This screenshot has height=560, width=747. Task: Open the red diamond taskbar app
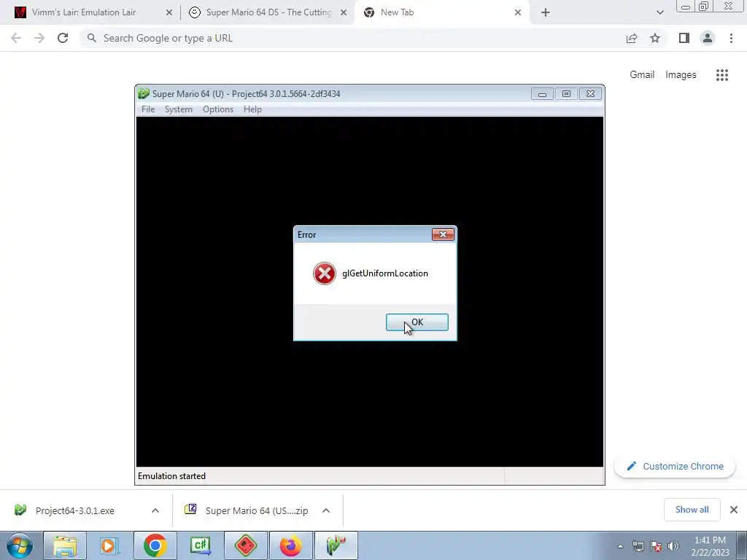coord(245,545)
